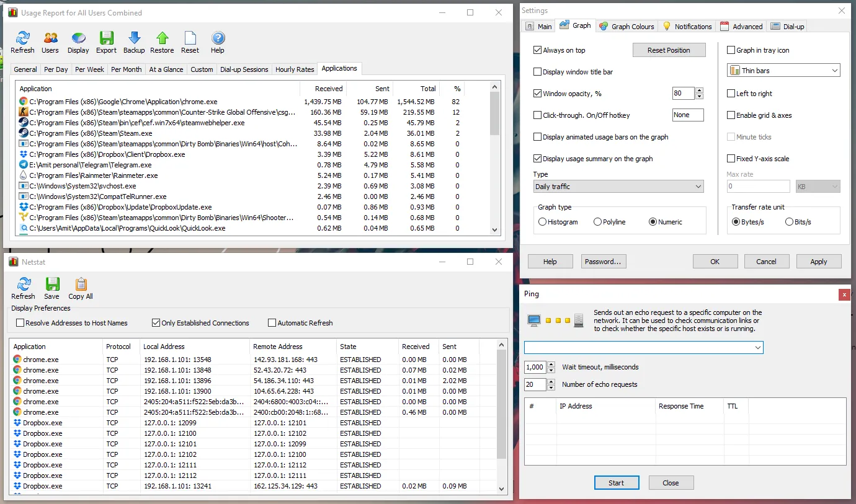Viewport: 856px width, 504px height.
Task: Switch to Graph Colours settings tab
Action: click(626, 27)
